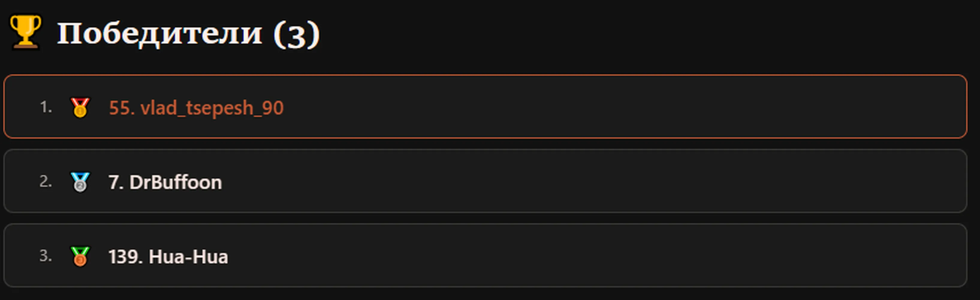Click the bronze third-place medal icon
Viewport: 980px width, 300px height.
tap(80, 256)
